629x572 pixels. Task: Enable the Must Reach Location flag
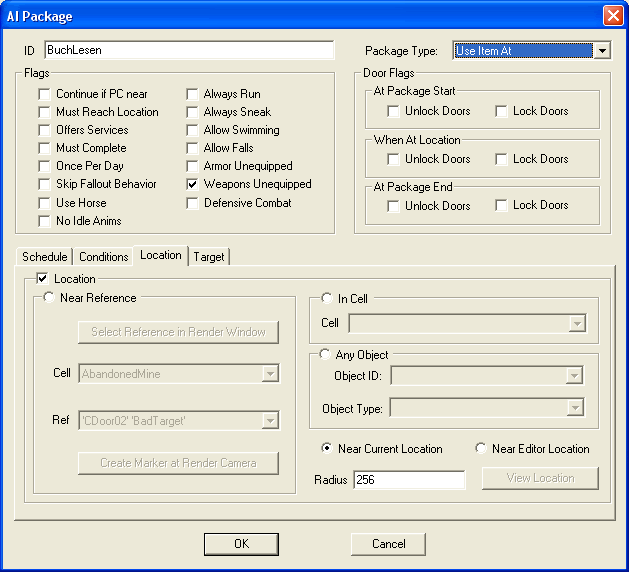tap(45, 112)
